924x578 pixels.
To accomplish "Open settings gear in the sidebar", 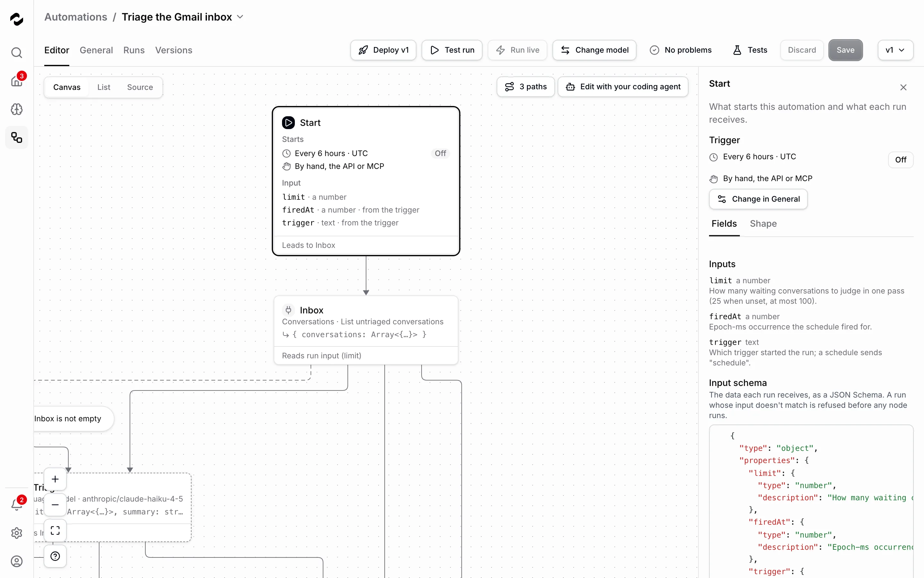I will 16,533.
